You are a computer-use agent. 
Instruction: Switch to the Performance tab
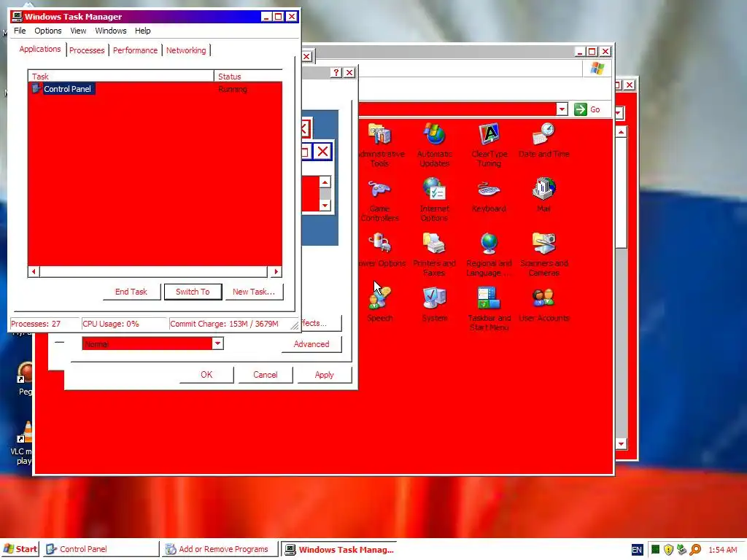(x=135, y=50)
